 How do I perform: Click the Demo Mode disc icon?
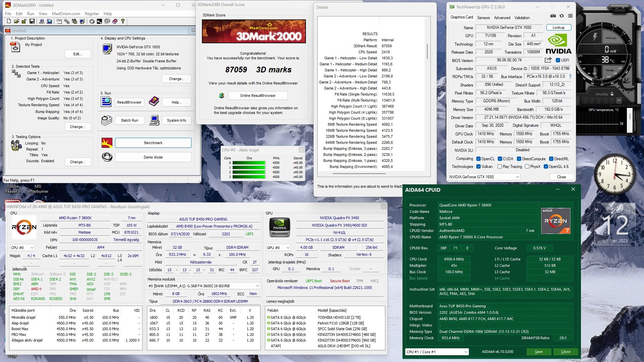[107, 157]
